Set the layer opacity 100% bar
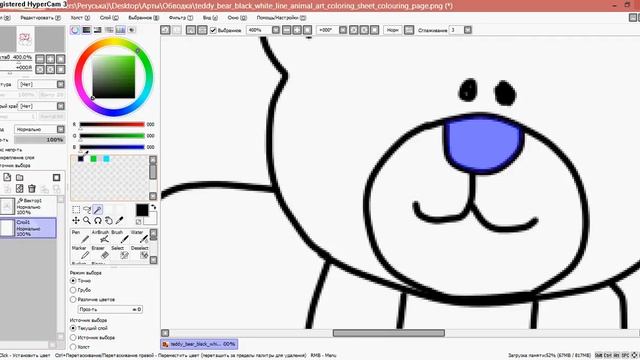This screenshot has width=640, height=360. 40,140
